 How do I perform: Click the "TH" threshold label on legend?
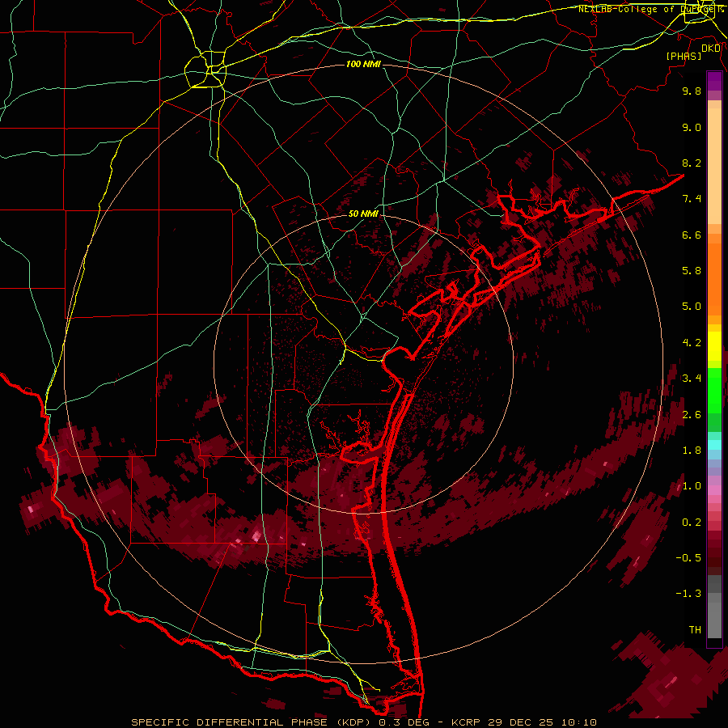coord(695,630)
